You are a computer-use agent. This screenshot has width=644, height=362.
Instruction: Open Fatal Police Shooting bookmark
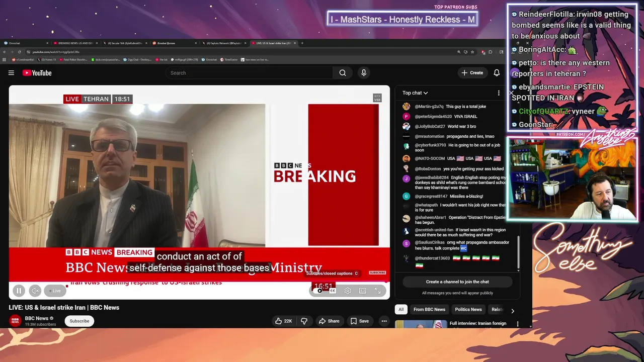pos(73,59)
